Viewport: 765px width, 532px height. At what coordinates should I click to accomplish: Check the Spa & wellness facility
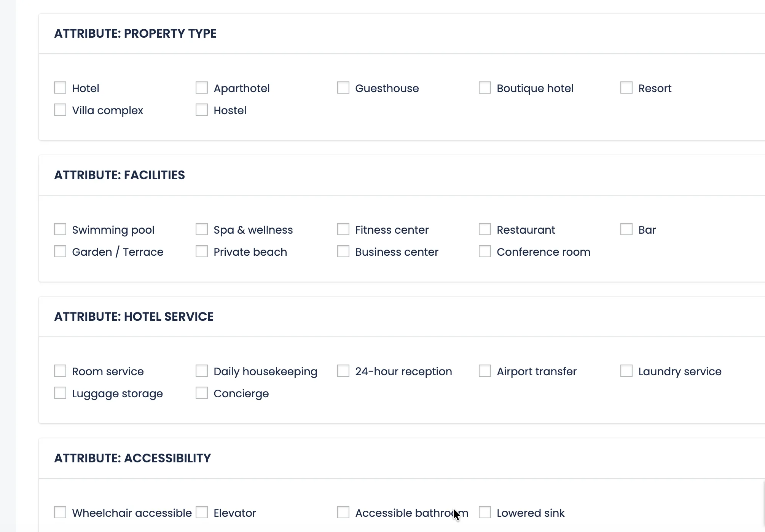tap(201, 229)
